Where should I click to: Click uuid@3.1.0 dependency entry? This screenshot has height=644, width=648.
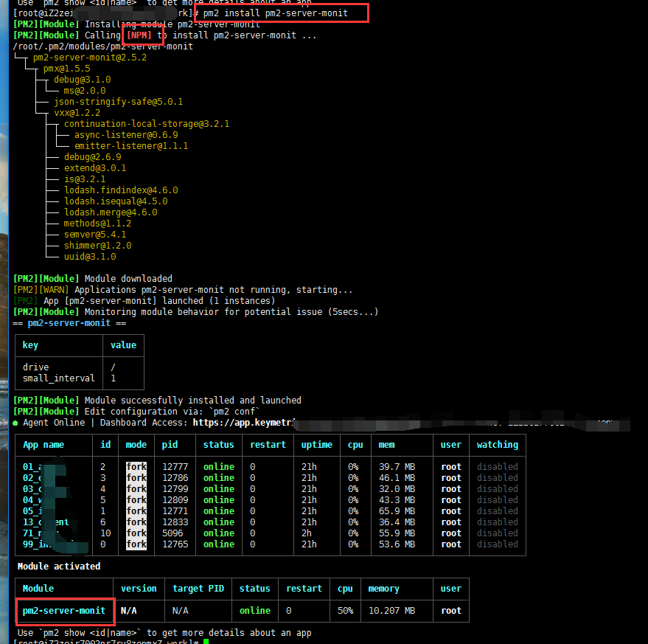click(90, 257)
